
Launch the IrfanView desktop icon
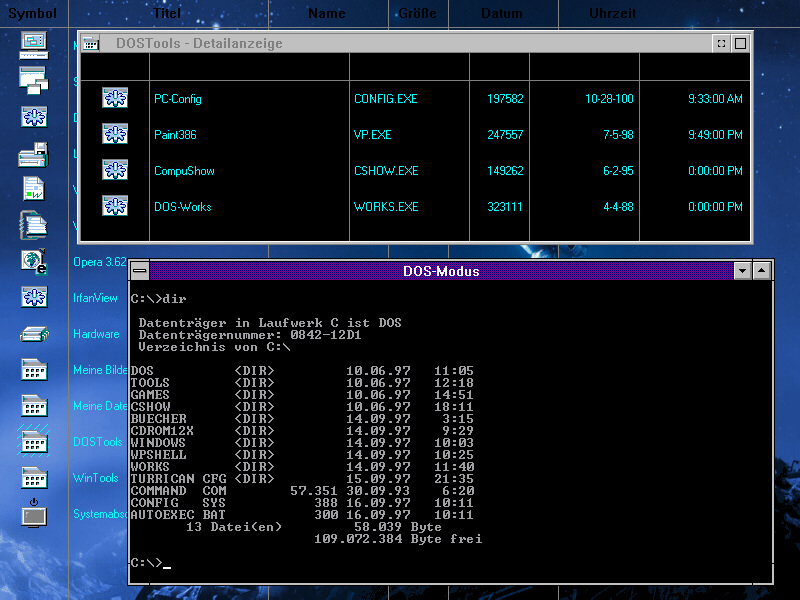click(34, 297)
